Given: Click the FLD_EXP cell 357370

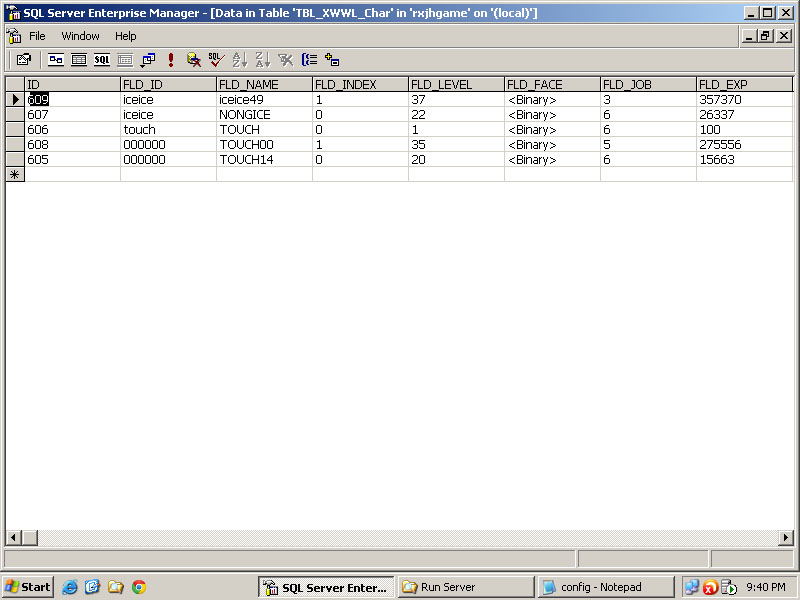Looking at the screenshot, I should coord(744,99).
